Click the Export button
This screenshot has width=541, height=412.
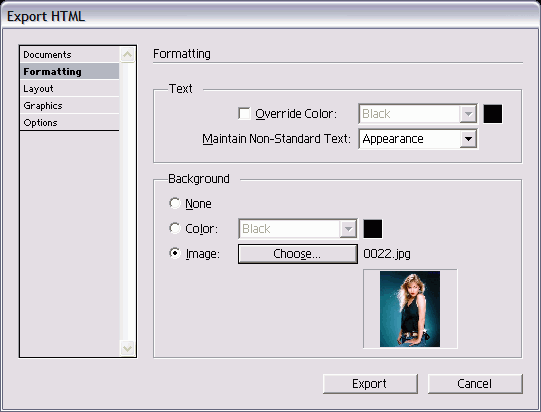tap(370, 384)
